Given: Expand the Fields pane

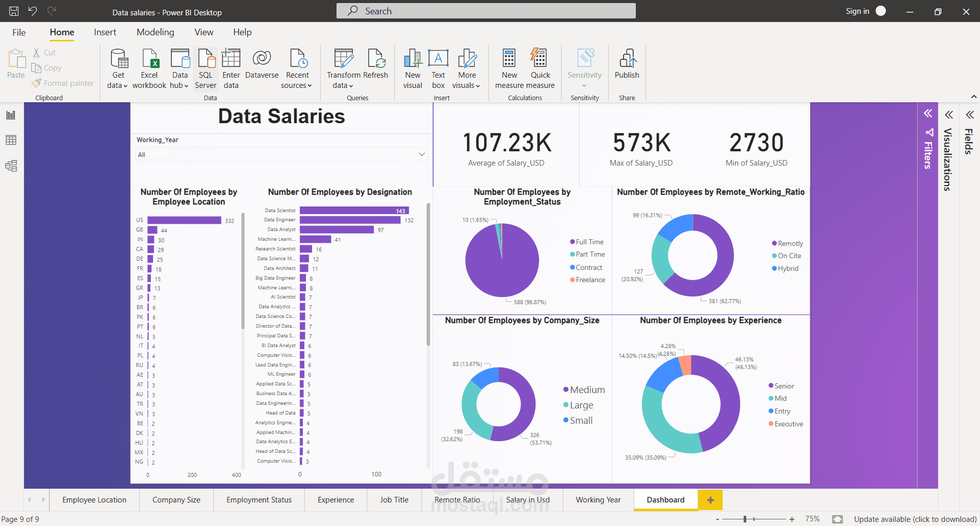Looking at the screenshot, I should 970,115.
